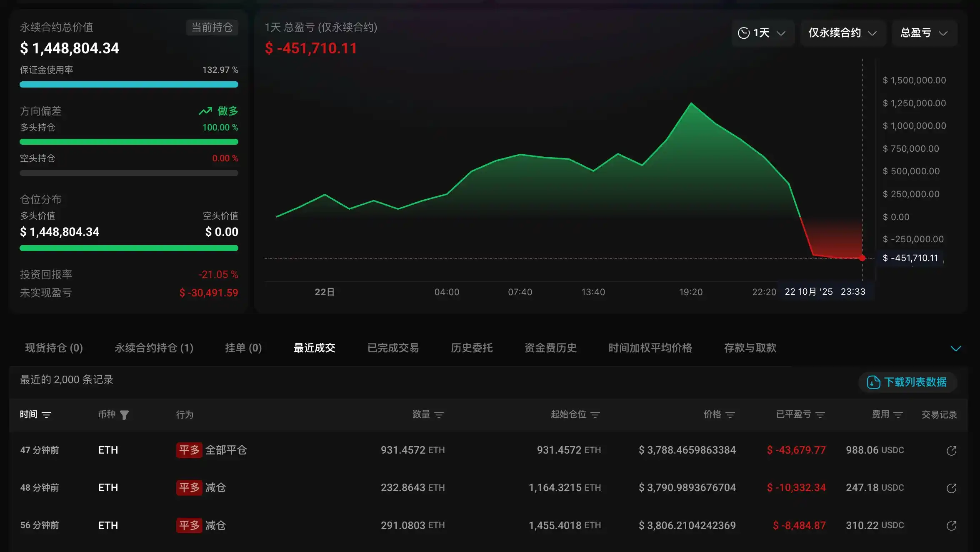Click the red endpoint marker on chart
980x552 pixels.
(x=862, y=258)
